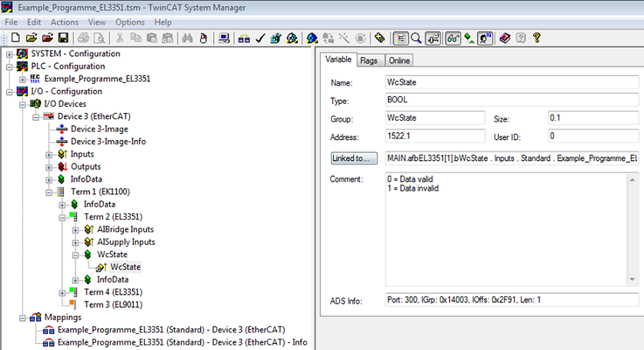
Task: Click the computer monitor toolbar icon
Action: pyautogui.click(x=224, y=38)
